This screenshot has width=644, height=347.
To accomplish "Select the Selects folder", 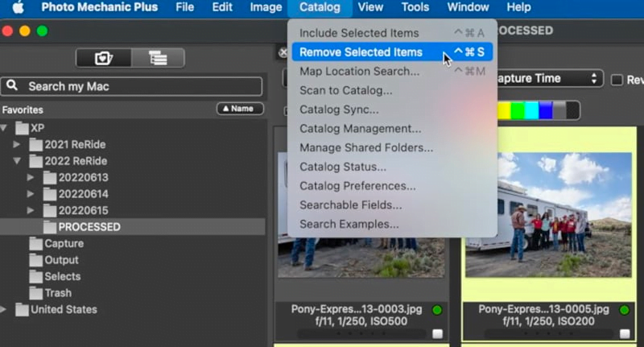I will point(55,276).
